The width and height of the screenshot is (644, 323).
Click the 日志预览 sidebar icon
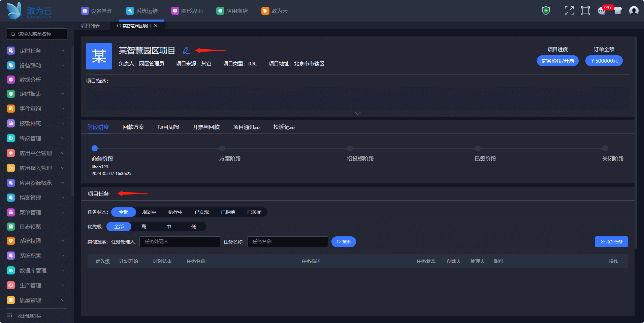(11, 227)
